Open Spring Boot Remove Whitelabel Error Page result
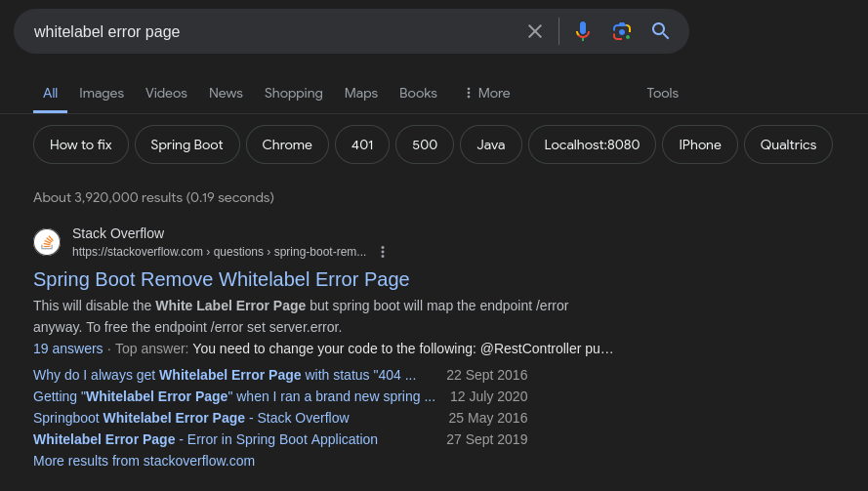 222,279
